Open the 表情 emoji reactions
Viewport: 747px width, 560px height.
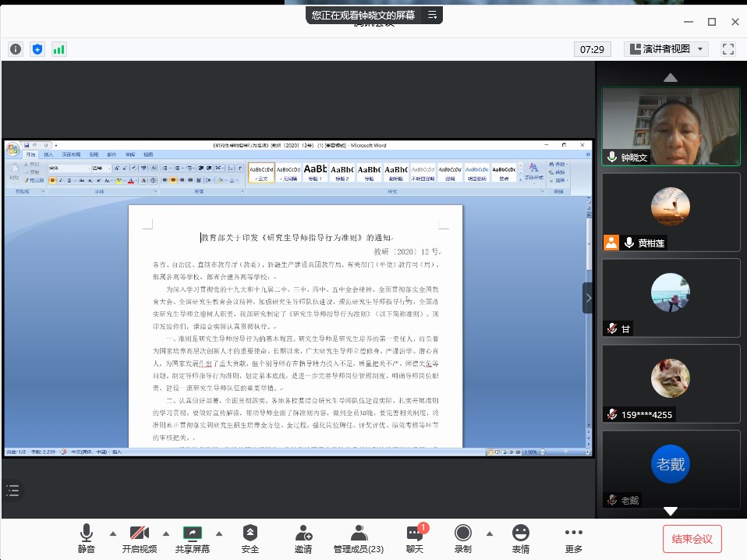pyautogui.click(x=520, y=538)
